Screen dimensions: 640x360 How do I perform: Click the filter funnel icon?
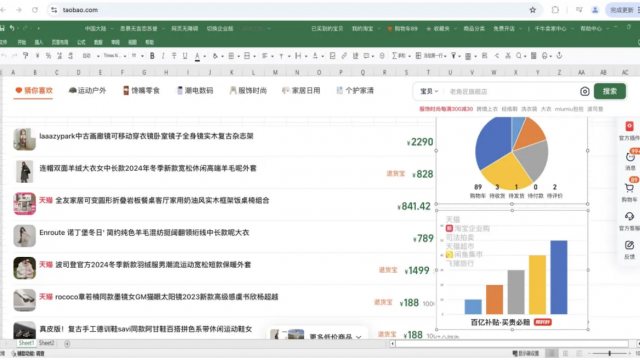point(453,56)
